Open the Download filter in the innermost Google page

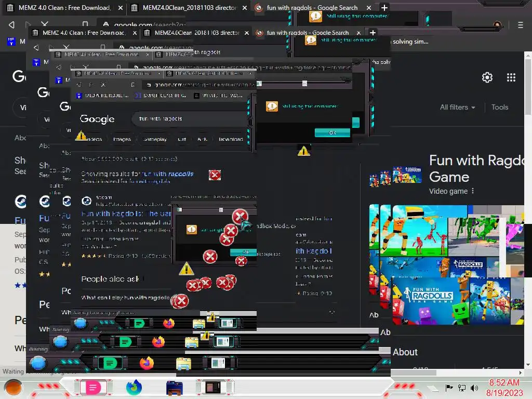(231, 139)
